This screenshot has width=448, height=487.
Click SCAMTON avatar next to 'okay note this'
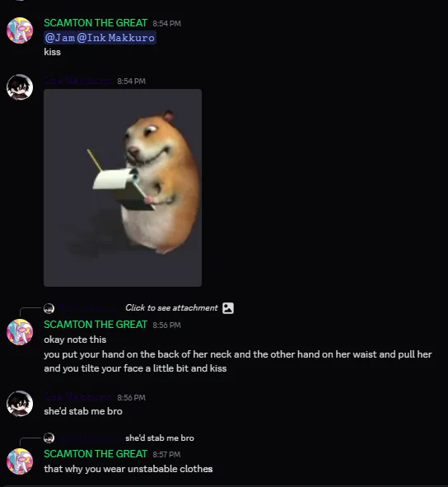pos(20,332)
